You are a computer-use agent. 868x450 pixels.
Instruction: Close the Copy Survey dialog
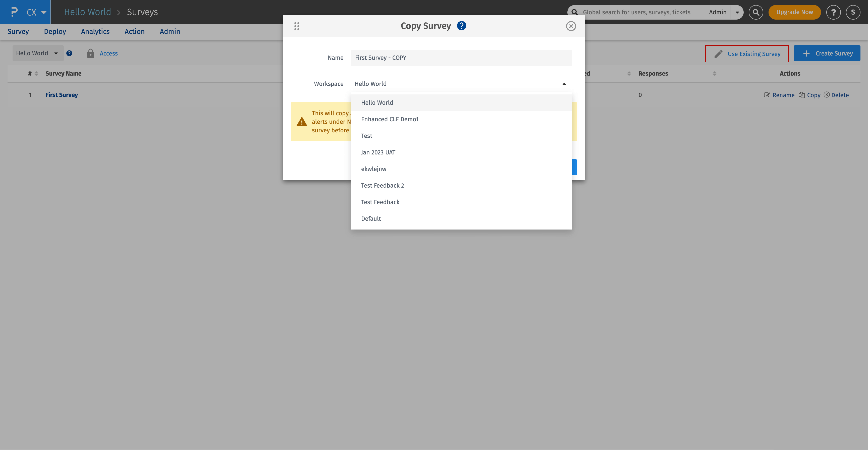571,26
